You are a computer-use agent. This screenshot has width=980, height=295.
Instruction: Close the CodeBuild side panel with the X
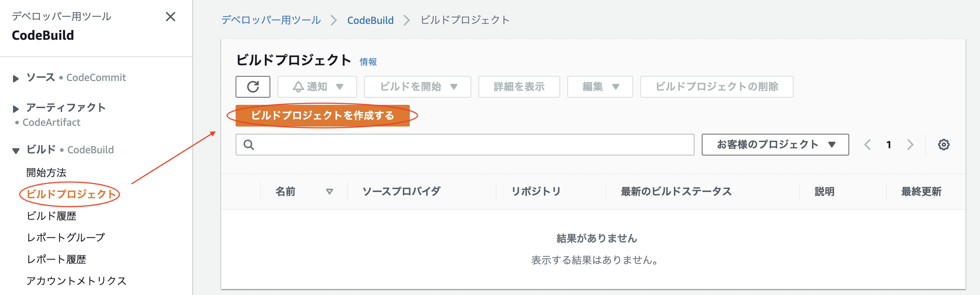[x=171, y=17]
